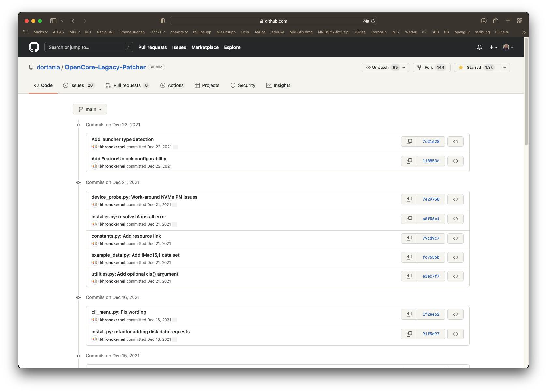Browse repository at commit 91f5d97
Viewport: 547px width, 392px height.
pyautogui.click(x=456, y=334)
